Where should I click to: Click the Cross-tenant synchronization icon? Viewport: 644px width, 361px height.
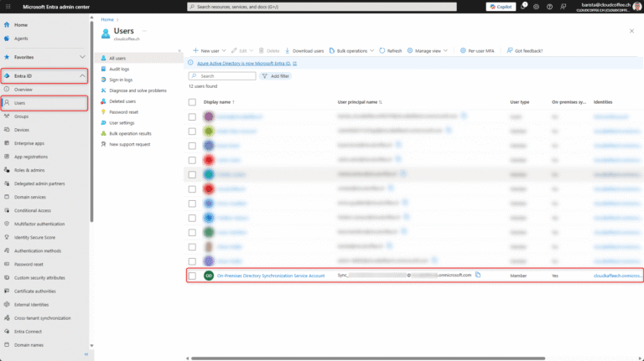(x=7, y=318)
